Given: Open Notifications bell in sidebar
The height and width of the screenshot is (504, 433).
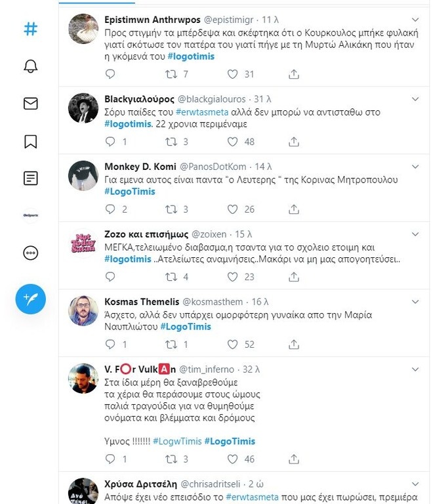Looking at the screenshot, I should point(30,66).
